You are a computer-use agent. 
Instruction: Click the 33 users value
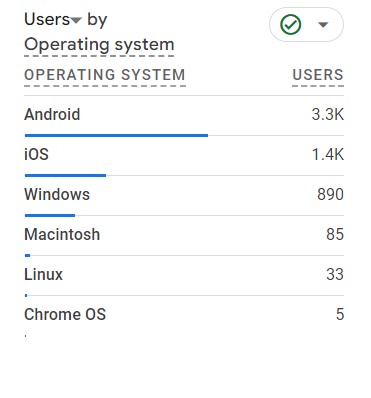point(335,274)
